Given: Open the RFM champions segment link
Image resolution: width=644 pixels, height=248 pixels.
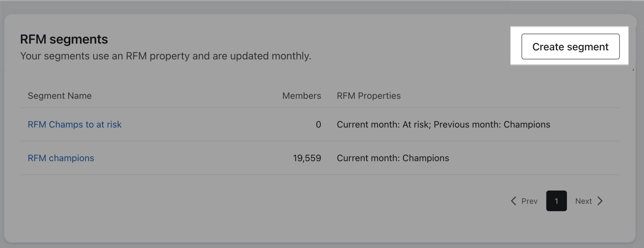Looking at the screenshot, I should 61,158.
